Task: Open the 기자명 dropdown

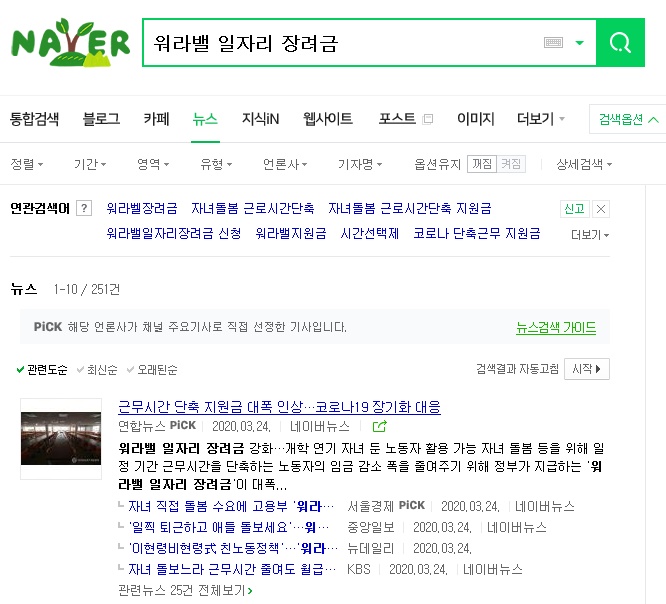Action: [360, 164]
